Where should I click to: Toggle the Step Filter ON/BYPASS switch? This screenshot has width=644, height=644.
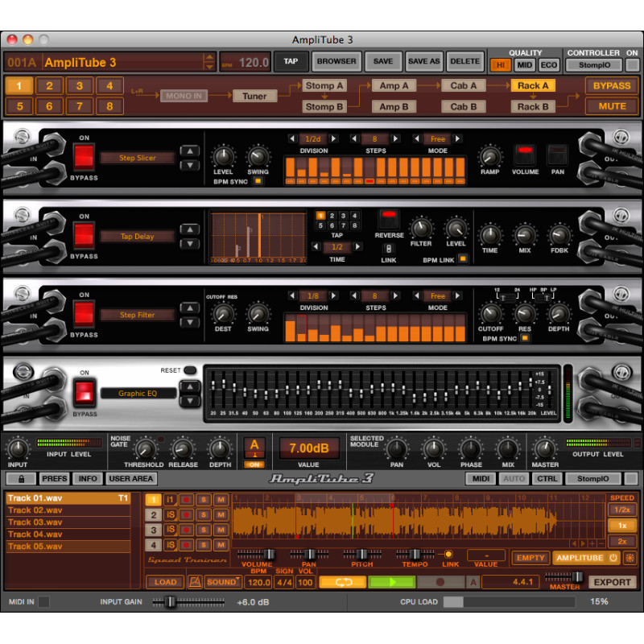point(84,313)
